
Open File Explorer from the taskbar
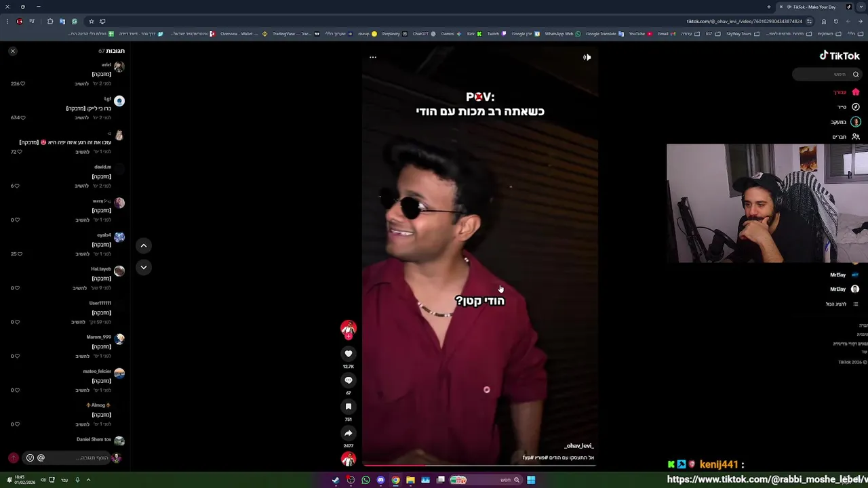point(410,480)
